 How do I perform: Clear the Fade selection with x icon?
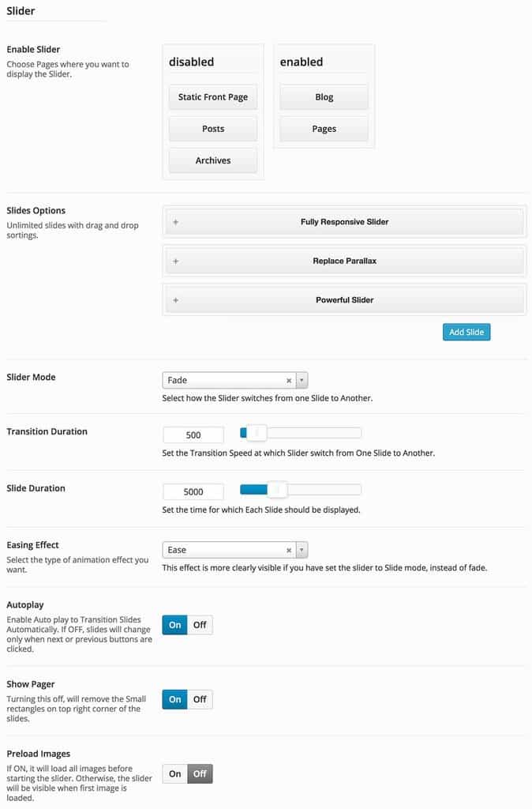tap(289, 381)
